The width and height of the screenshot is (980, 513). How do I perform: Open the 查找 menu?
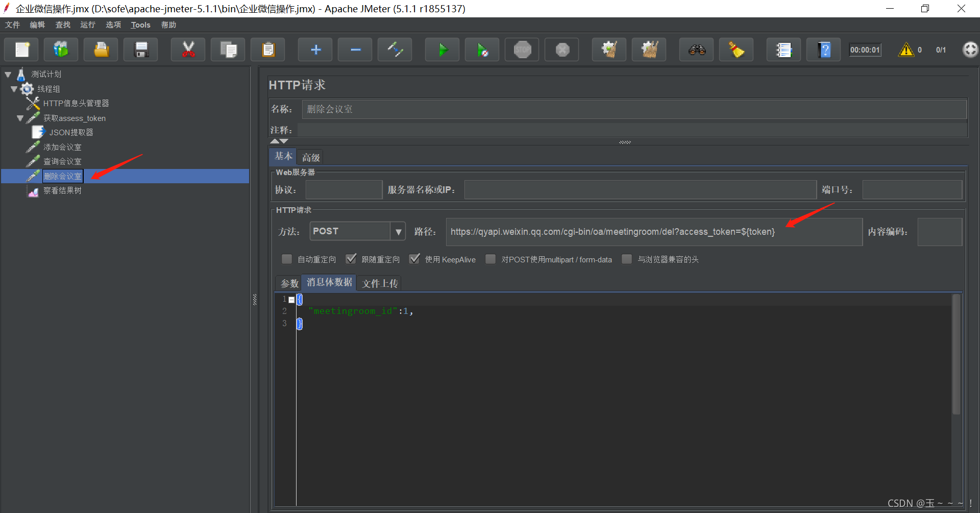coord(63,25)
